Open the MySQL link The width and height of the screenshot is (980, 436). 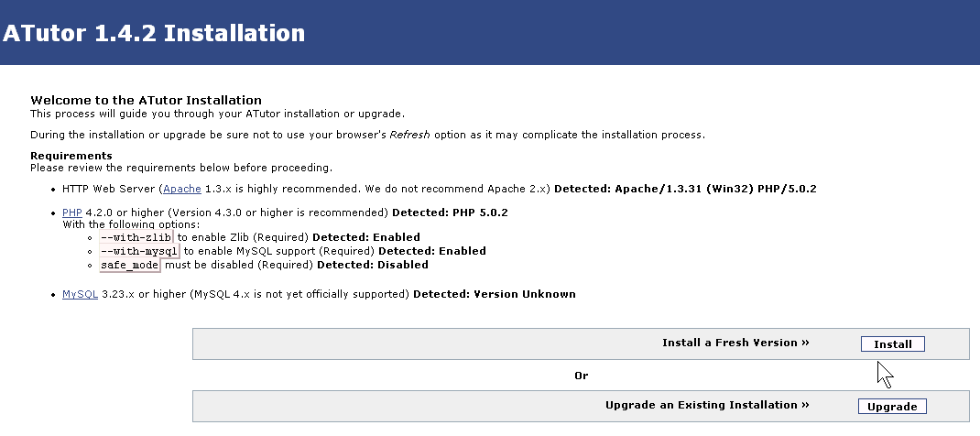pyautogui.click(x=80, y=294)
